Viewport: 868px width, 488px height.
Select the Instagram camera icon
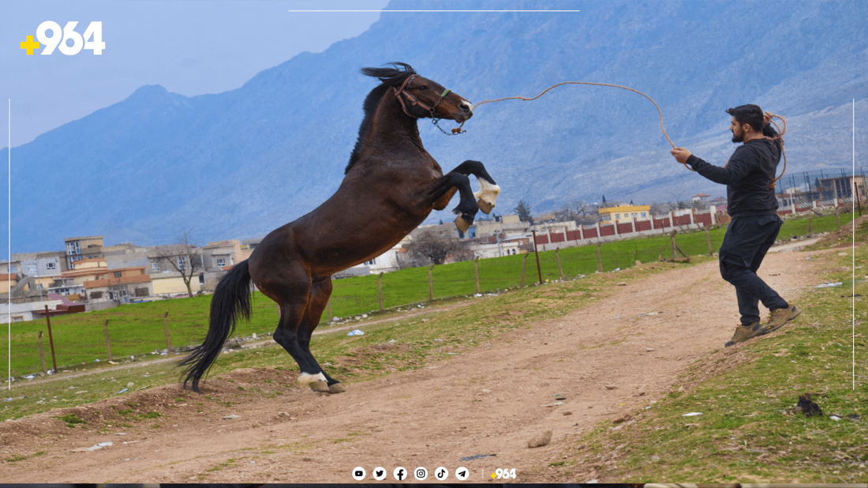point(421,474)
